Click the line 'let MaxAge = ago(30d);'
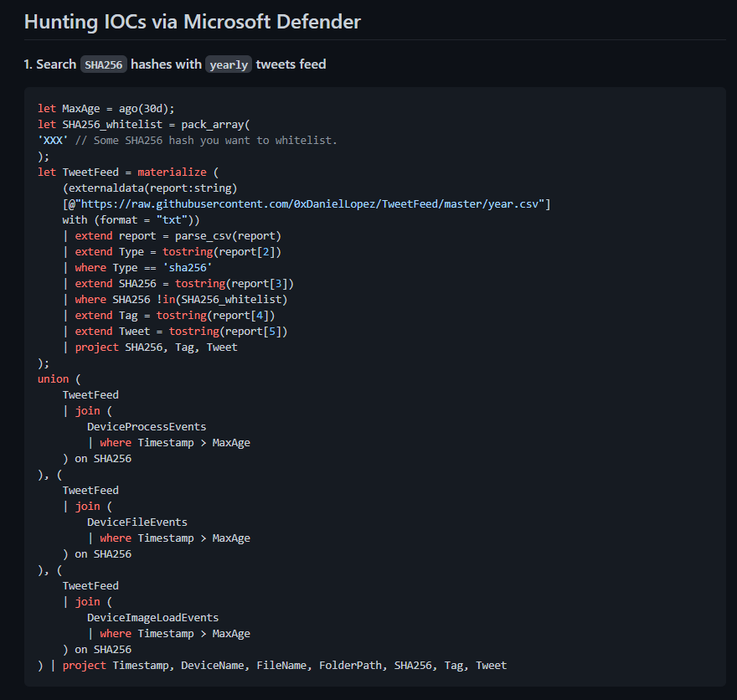The image size is (737, 700). point(106,109)
